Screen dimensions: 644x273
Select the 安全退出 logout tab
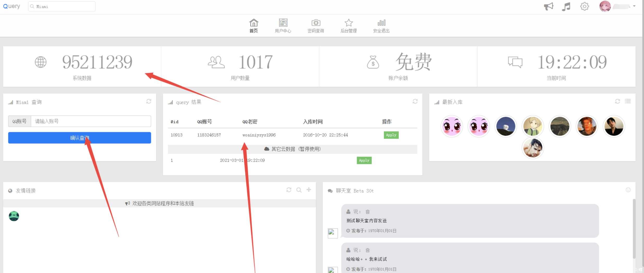381,26
